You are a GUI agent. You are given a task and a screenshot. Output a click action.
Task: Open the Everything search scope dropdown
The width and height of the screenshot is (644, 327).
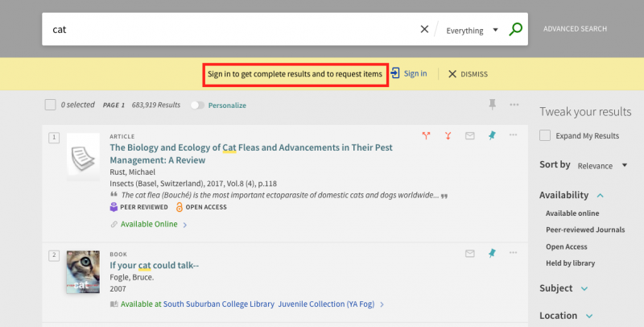click(472, 31)
